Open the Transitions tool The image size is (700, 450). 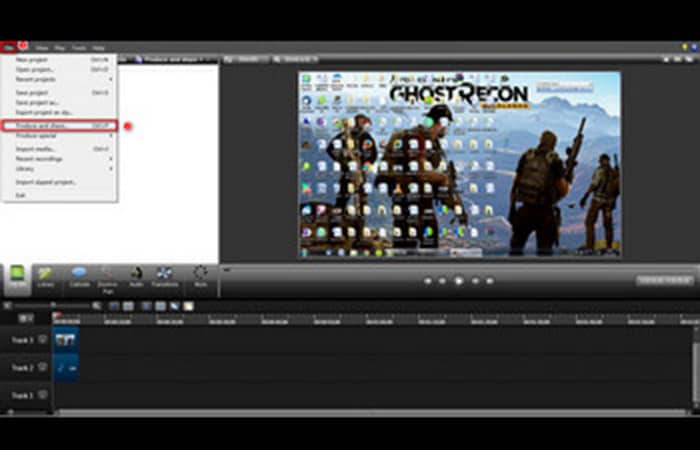click(165, 276)
